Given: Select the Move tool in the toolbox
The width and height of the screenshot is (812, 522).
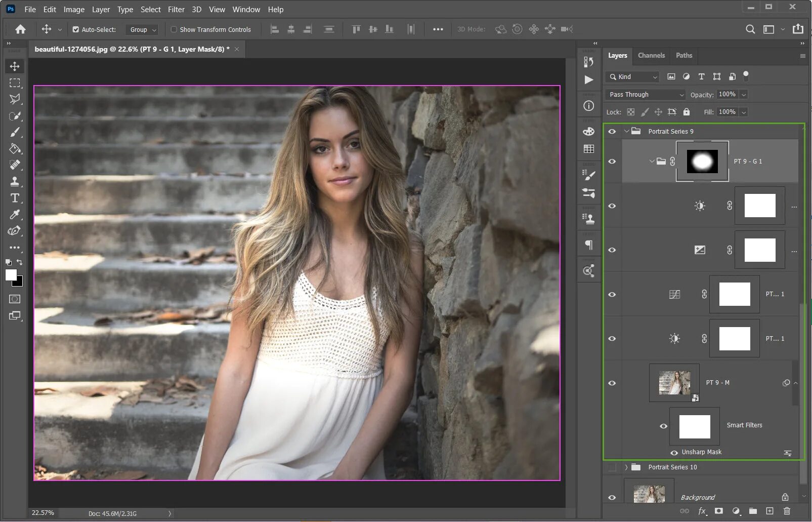Looking at the screenshot, I should [x=15, y=66].
